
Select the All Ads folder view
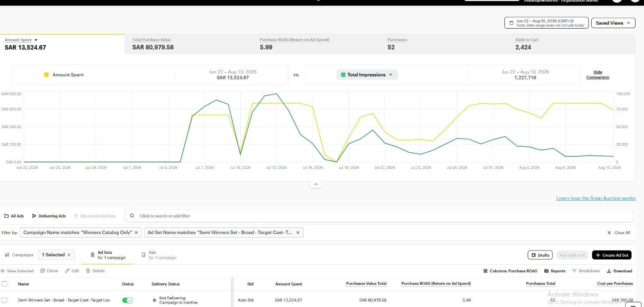pos(14,216)
